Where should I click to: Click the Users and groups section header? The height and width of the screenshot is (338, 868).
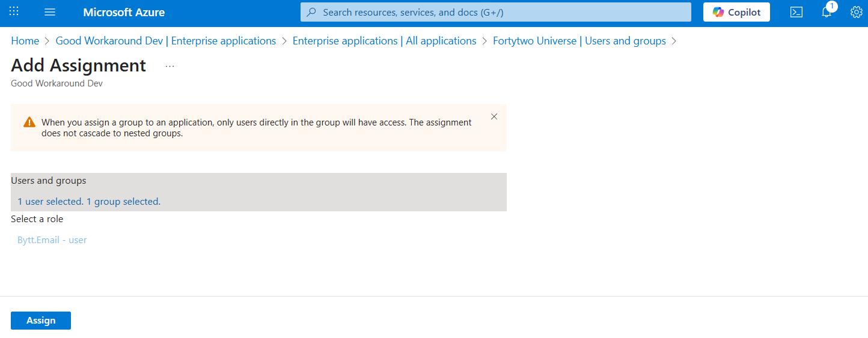pyautogui.click(x=49, y=181)
